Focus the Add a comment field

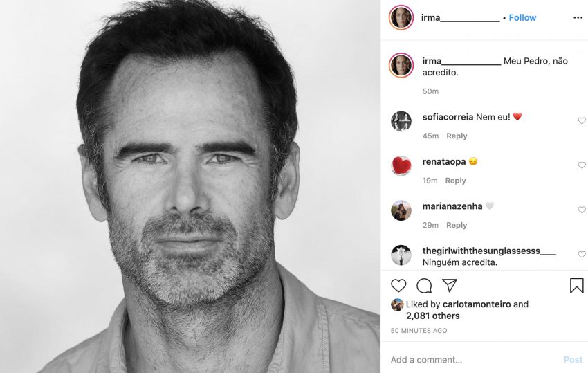tap(475, 359)
